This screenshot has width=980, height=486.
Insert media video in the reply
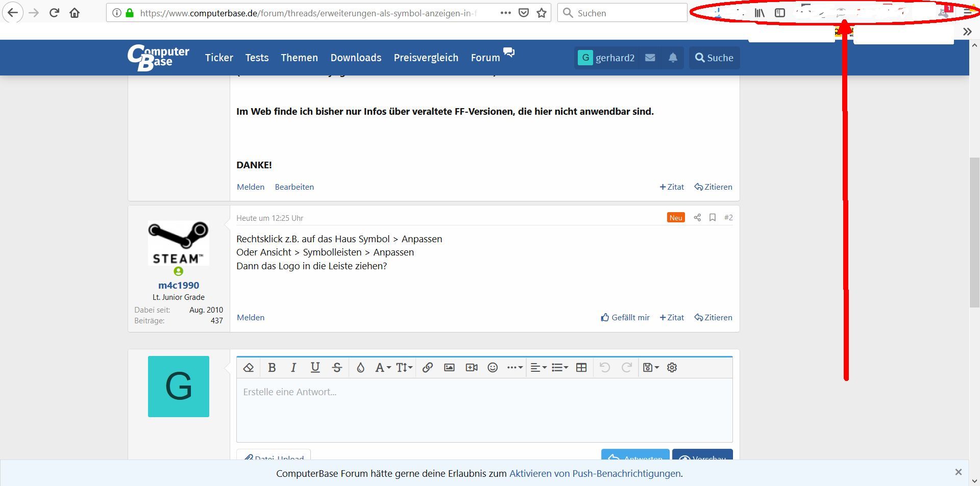click(472, 367)
